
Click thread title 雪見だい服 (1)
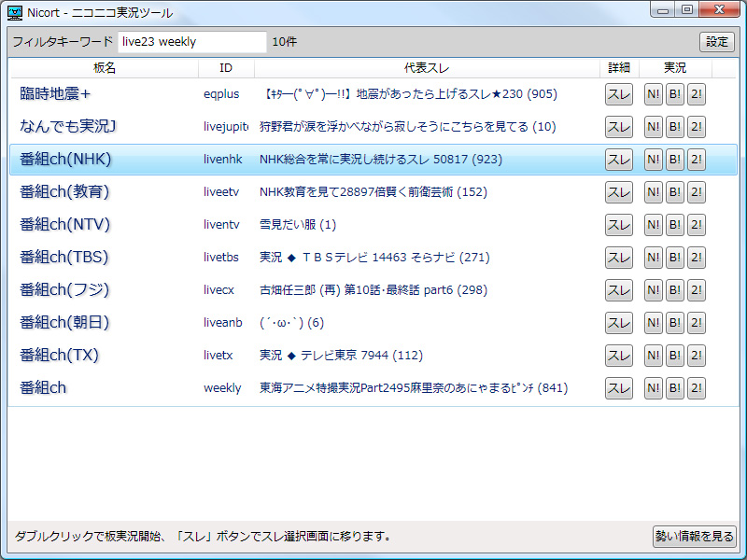(x=298, y=225)
